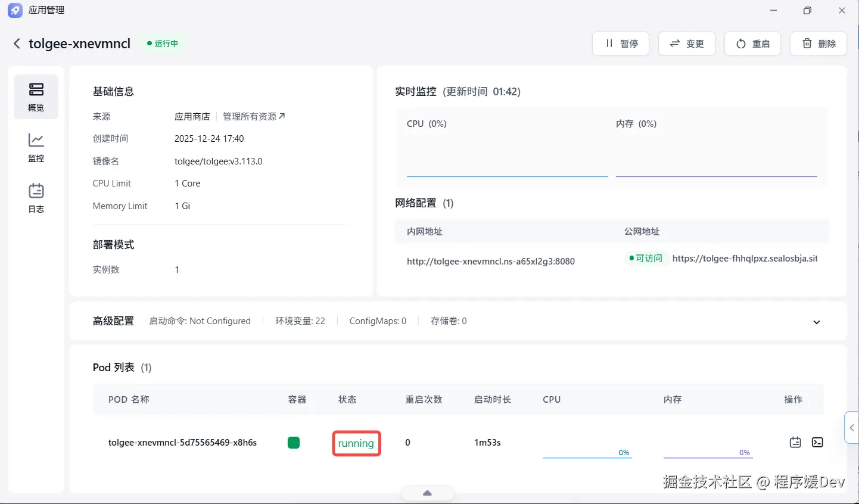859x504 pixels.
Task: Click the app management rocket logo
Action: pos(15,10)
